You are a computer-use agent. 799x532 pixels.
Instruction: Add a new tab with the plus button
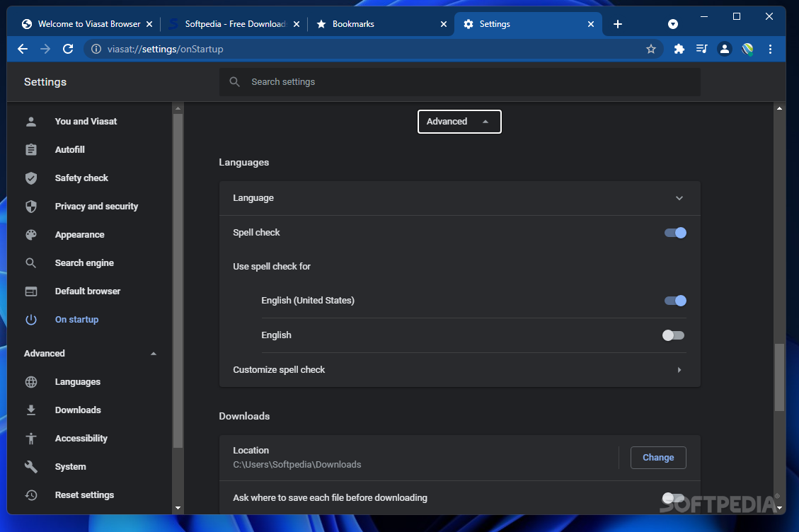click(618, 24)
